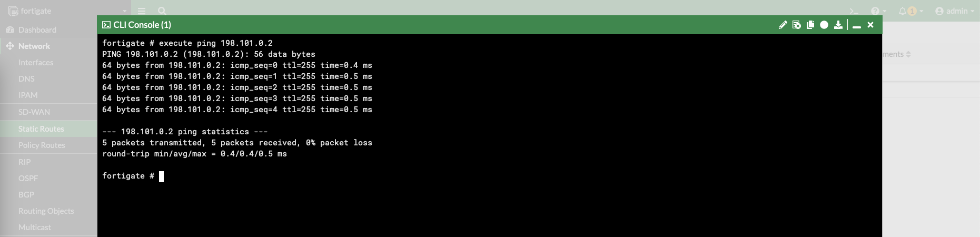Screen dimensions: 980x237
Task: Open the CLI prompt icon in top bar
Action: pos(854,11)
